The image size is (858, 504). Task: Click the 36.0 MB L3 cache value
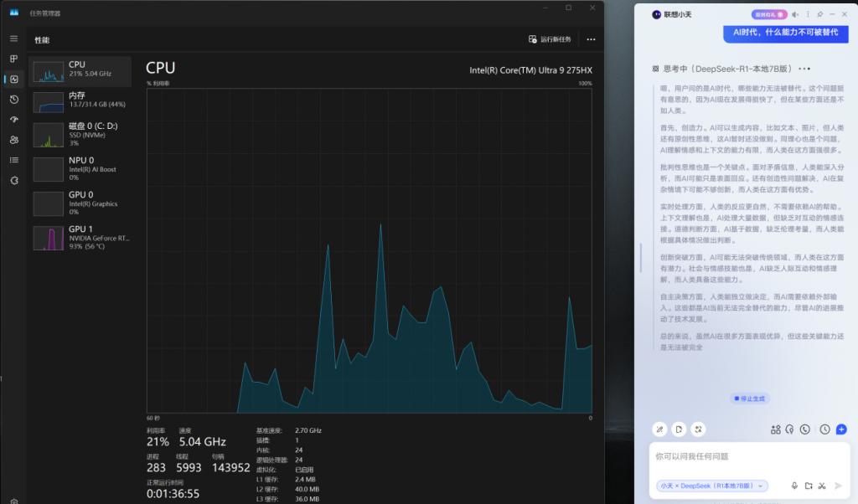click(307, 499)
